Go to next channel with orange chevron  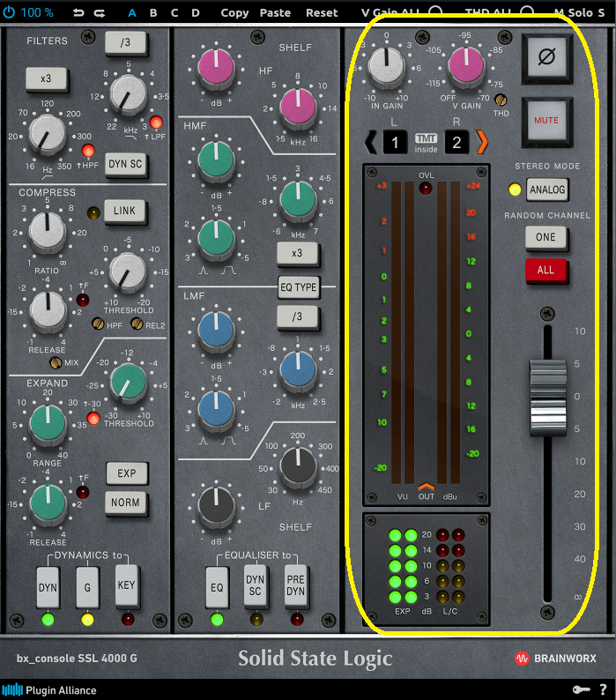coord(482,143)
